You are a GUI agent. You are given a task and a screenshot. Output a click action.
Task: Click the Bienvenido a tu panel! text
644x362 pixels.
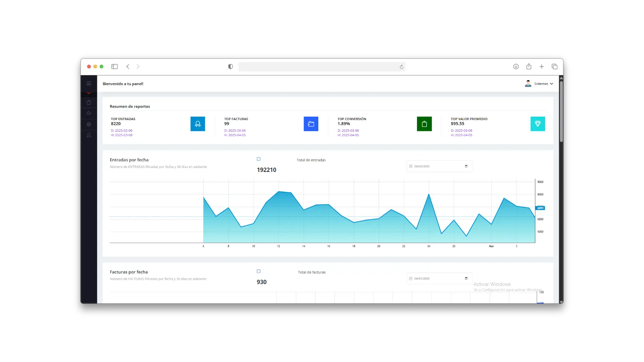point(123,84)
